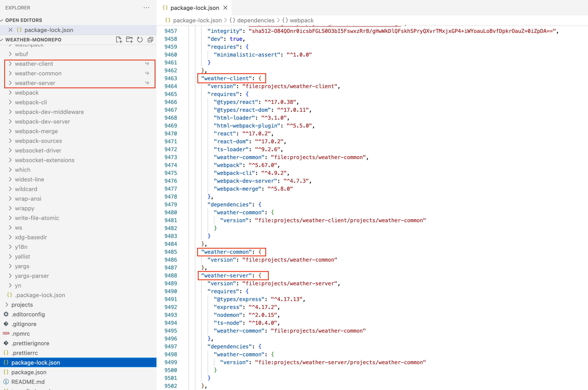This screenshot has width=588, height=390.
Task: Open the webpack-dev-middleware folder
Action: [49, 112]
